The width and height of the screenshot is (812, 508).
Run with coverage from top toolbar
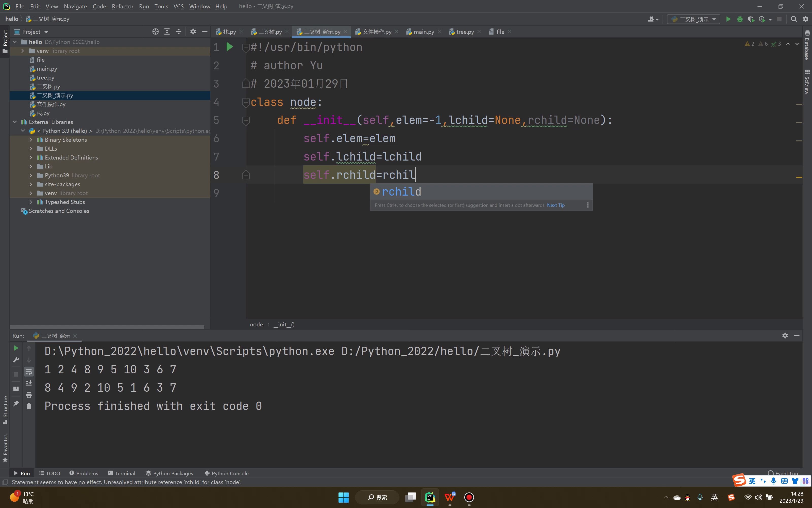(751, 19)
